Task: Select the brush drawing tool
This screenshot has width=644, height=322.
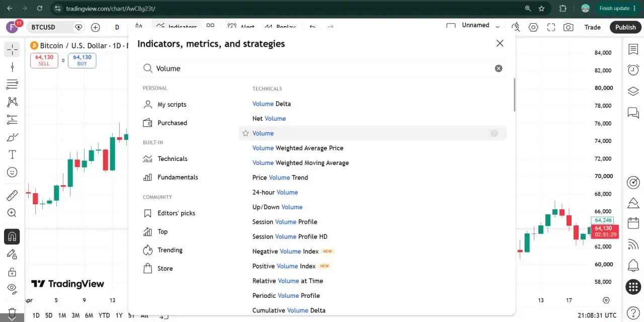Action: 12,137
